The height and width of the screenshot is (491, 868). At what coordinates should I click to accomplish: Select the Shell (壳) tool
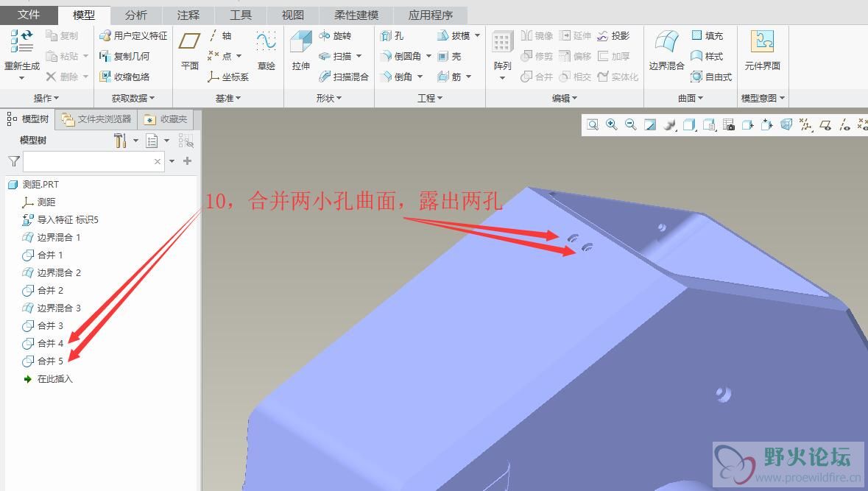(450, 57)
